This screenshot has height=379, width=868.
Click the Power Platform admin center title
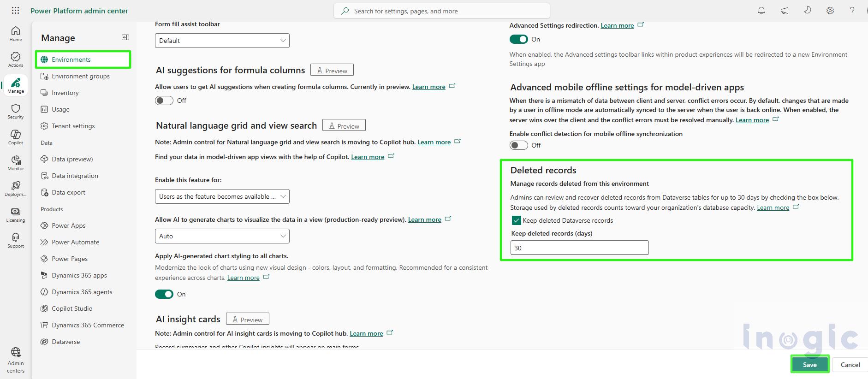79,11
